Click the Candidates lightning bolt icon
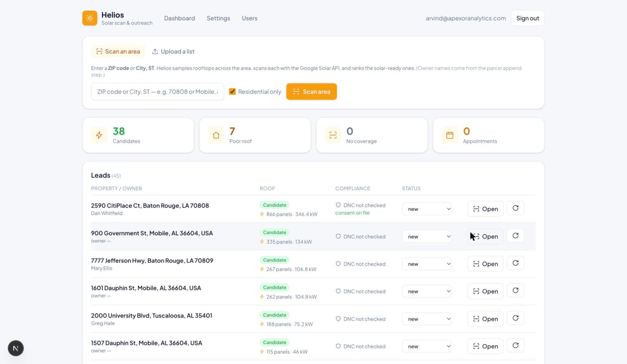This screenshot has height=364, width=627. (99, 135)
